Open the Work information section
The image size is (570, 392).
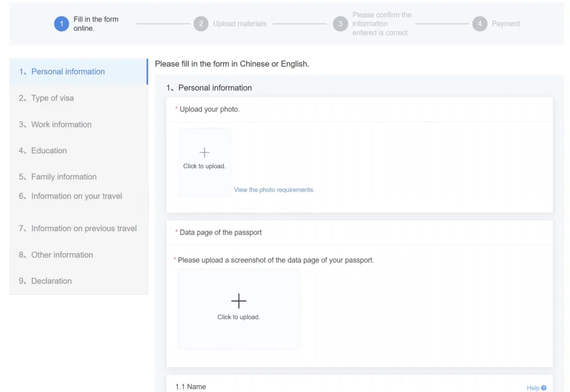pos(61,125)
